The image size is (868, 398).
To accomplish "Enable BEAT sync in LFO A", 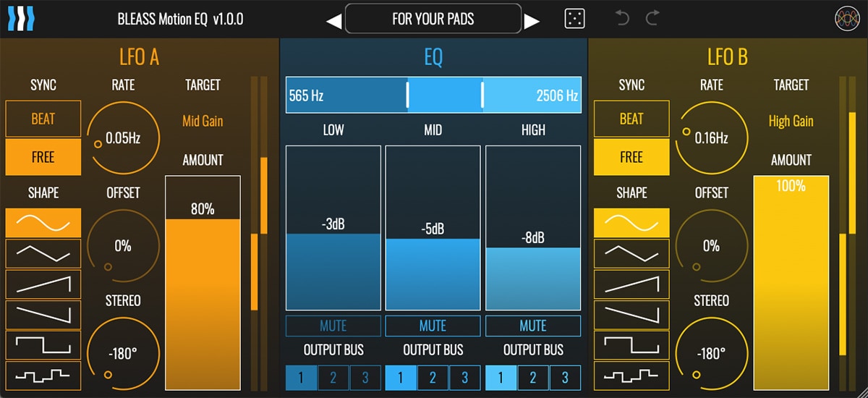I will point(43,119).
